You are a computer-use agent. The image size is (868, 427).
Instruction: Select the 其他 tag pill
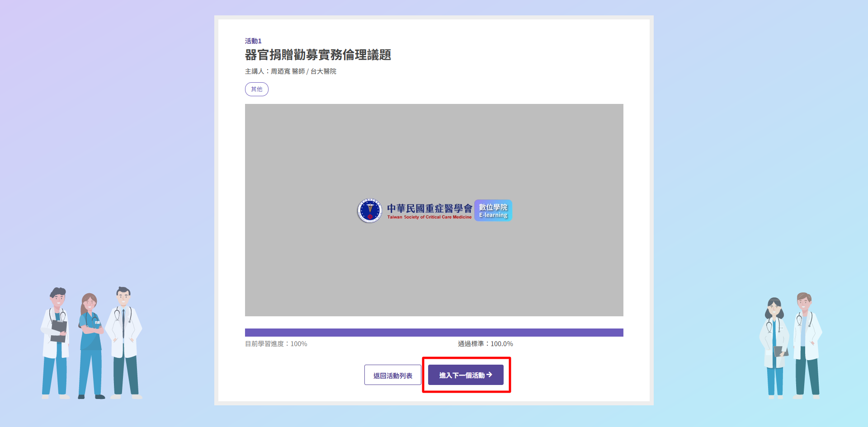[257, 89]
